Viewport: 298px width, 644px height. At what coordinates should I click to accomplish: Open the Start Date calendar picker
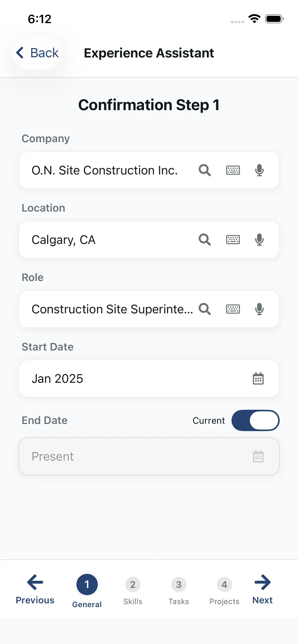pos(258,379)
